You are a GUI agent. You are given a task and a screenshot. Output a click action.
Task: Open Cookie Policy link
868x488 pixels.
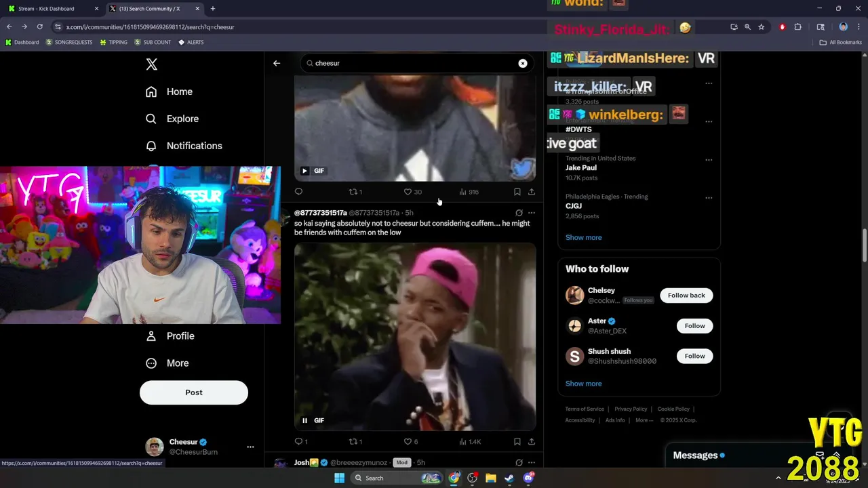pyautogui.click(x=673, y=409)
